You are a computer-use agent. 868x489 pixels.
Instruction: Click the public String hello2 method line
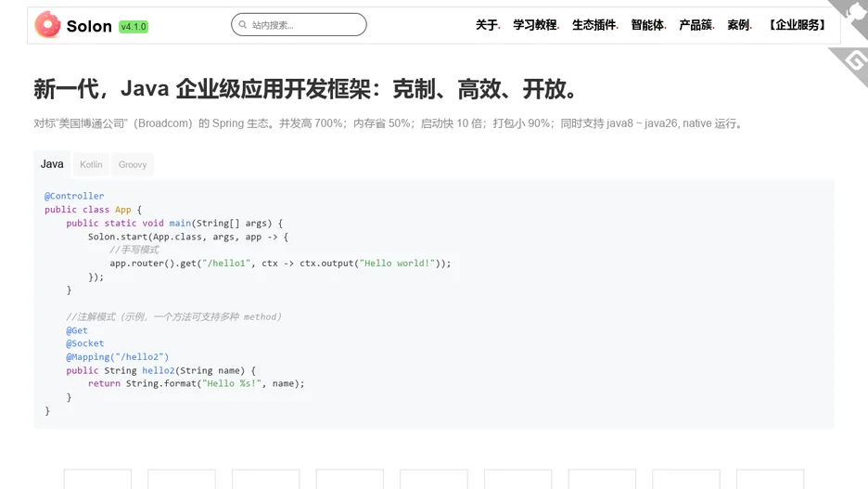(161, 370)
